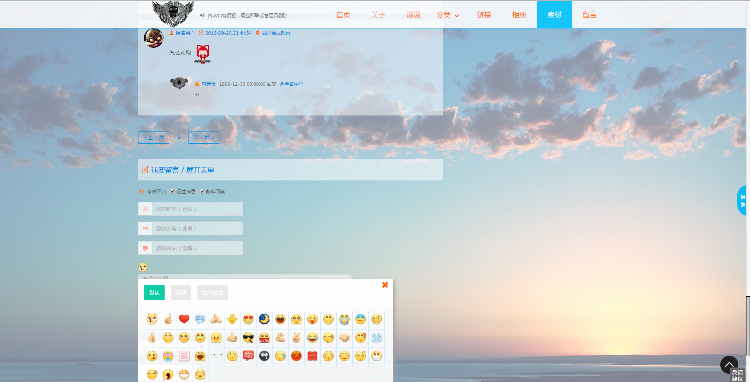Open the sixth navigation item before highlighted tab
Viewport: 750px width, 382px height.
point(519,15)
